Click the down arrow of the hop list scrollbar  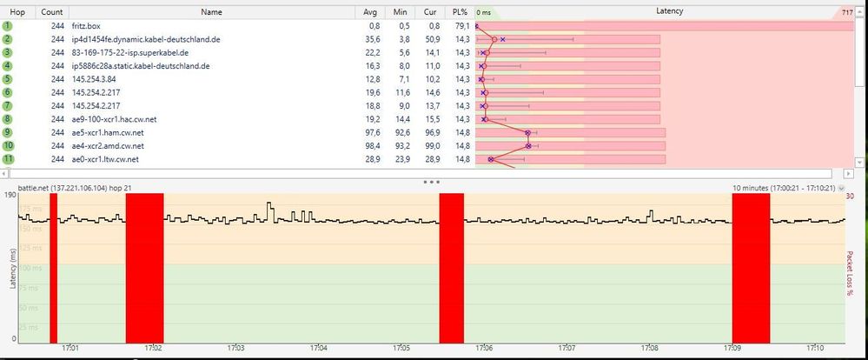(859, 163)
